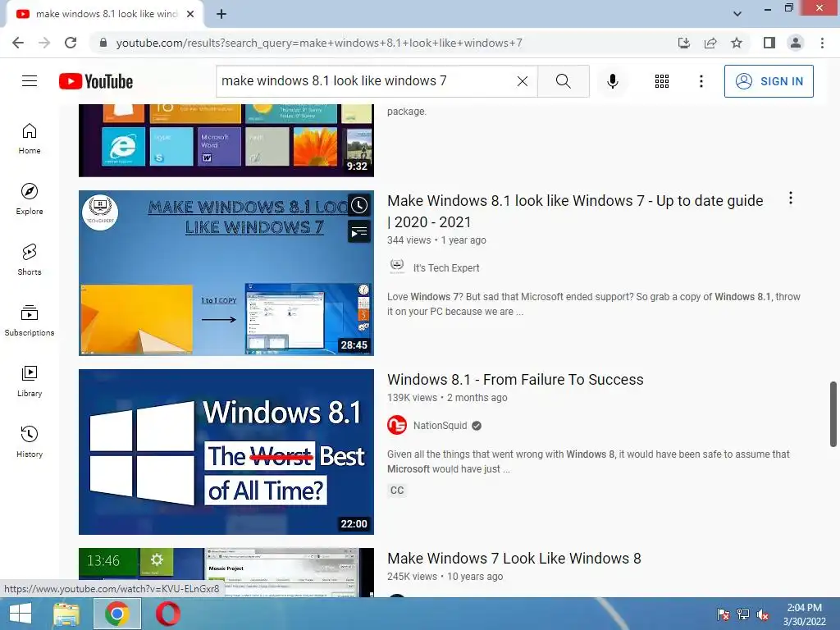
Task: Click install app icon in address bar
Action: tap(684, 43)
